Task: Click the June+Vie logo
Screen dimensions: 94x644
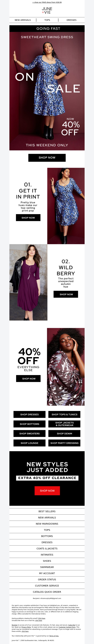Action: tap(47, 11)
